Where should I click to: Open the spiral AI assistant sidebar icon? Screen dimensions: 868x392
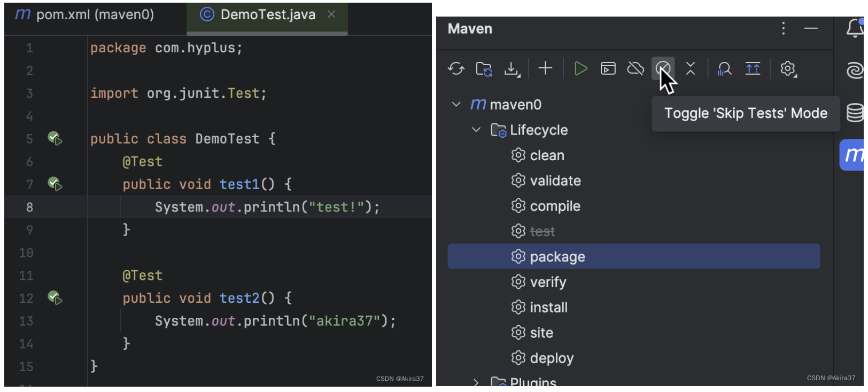pyautogui.click(x=855, y=70)
